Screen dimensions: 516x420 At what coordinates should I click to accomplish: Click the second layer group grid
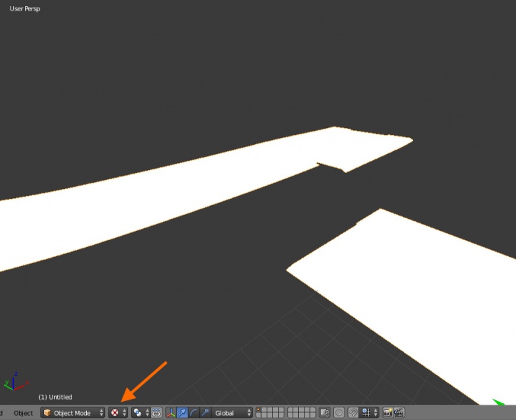coord(301,413)
